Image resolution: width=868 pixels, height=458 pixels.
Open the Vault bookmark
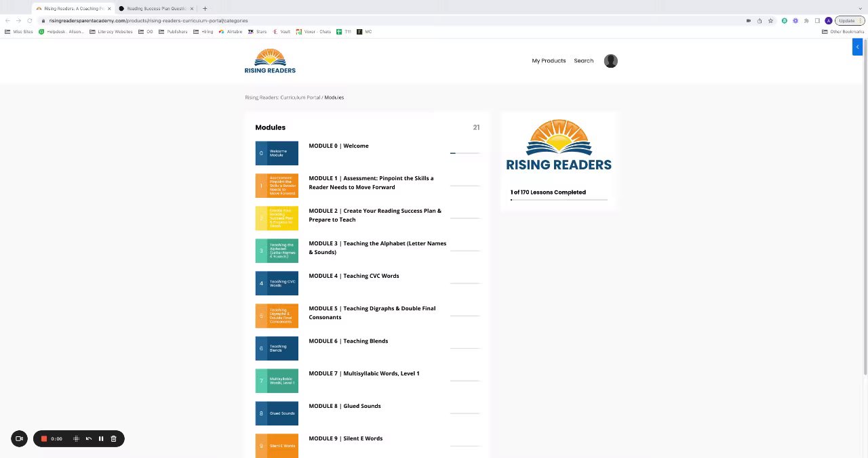point(281,32)
